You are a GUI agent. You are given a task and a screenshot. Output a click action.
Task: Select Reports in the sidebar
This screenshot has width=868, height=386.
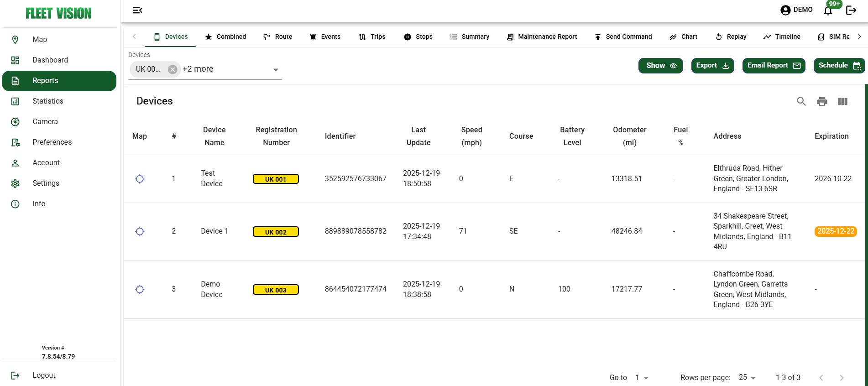(x=59, y=81)
